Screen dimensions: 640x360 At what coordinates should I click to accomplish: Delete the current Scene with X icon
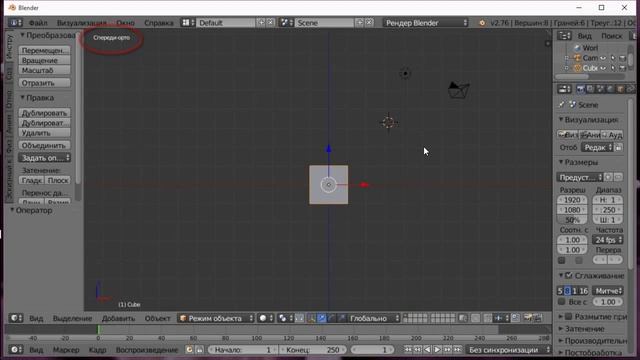(369, 23)
